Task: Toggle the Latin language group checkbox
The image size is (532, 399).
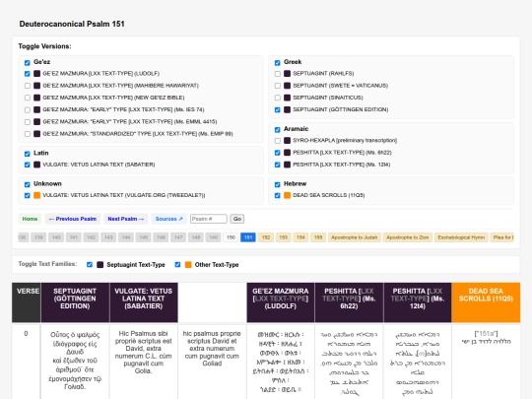Action: click(28, 154)
